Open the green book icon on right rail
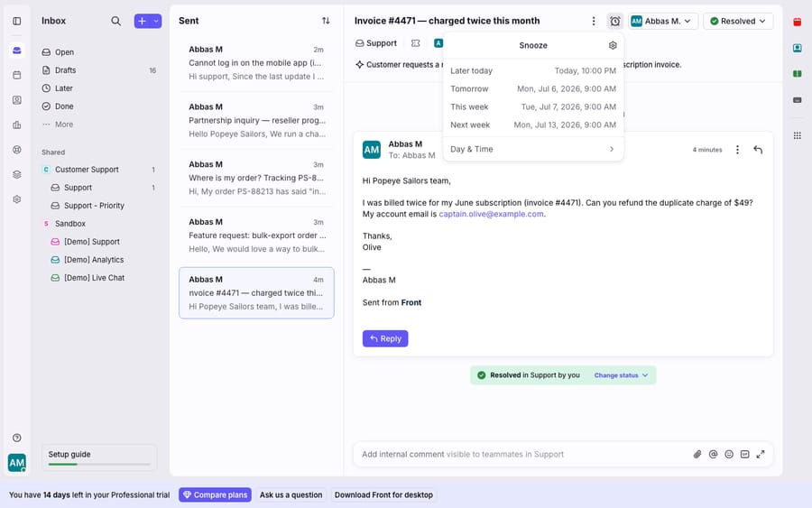 coord(798,73)
